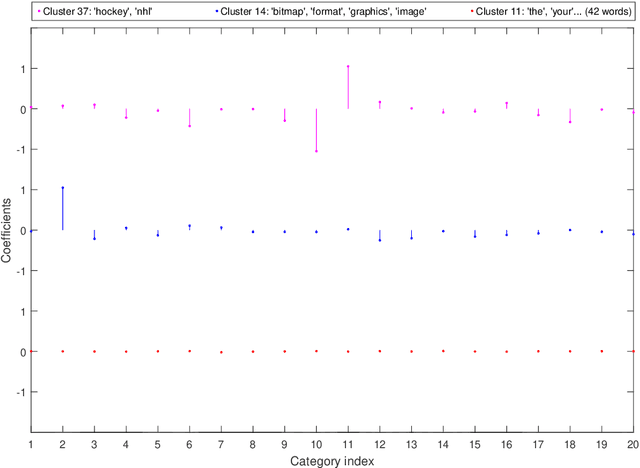Click x-axis tick label 20
The height and width of the screenshot is (468, 640).
click(x=632, y=443)
